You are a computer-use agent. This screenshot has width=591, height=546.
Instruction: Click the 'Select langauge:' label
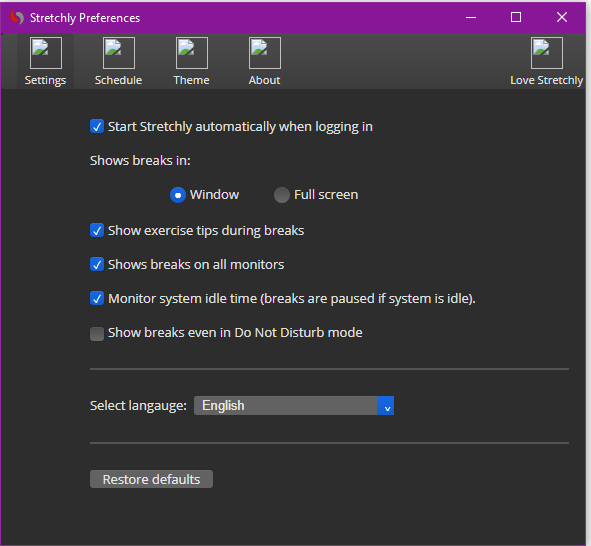pos(138,405)
